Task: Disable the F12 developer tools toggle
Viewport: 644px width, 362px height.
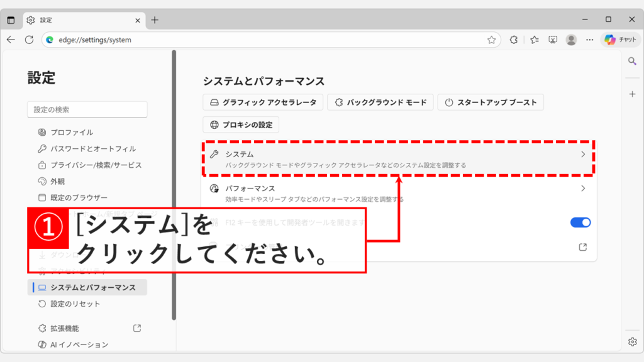Action: [580, 222]
